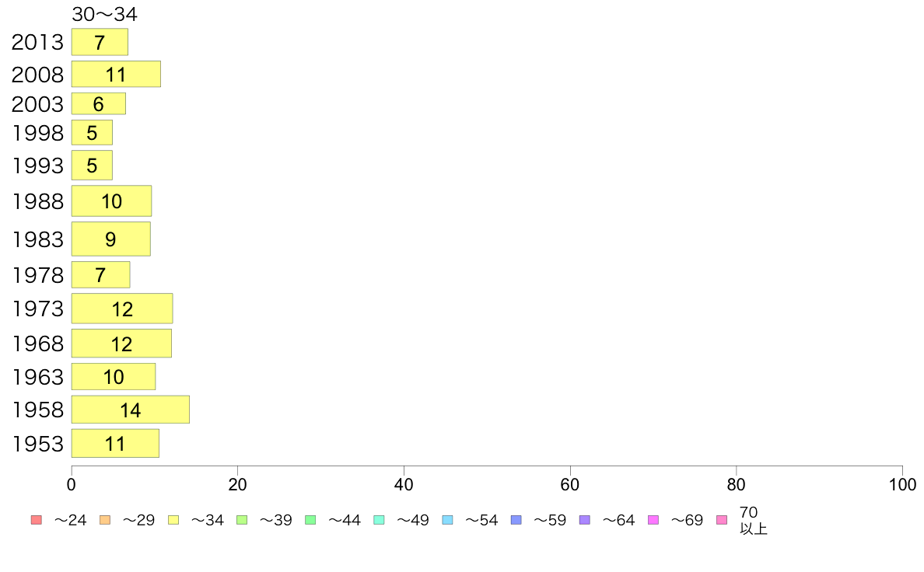This screenshot has width=924, height=572.
Task: Select the 1983 bar showing 9
Action: [110, 239]
